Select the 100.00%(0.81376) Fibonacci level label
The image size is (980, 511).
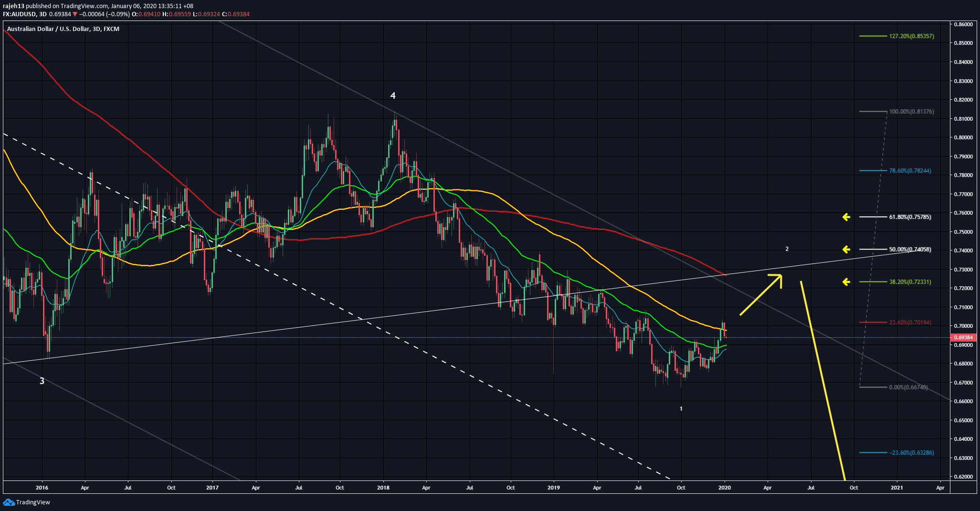[911, 112]
